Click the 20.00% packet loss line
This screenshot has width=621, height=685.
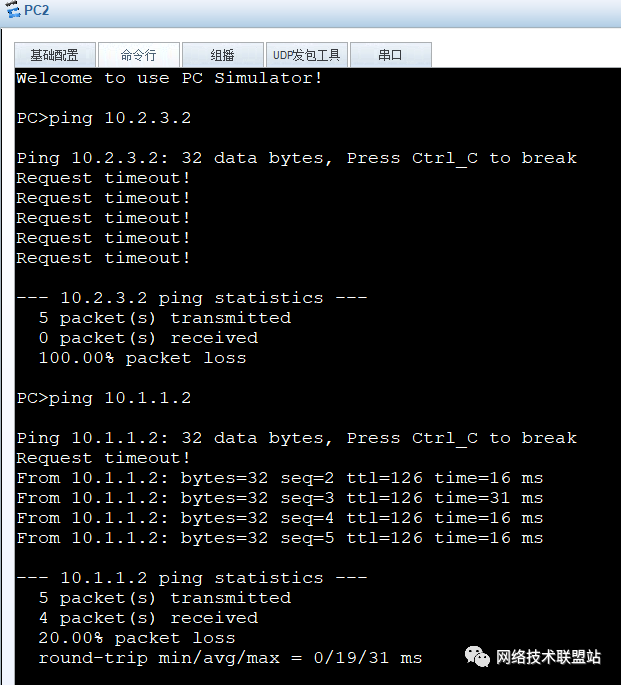pyautogui.click(x=137, y=638)
